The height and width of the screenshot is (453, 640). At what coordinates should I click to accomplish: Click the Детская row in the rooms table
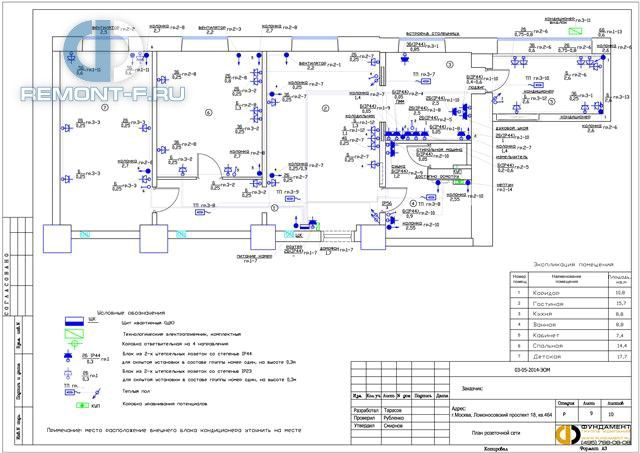570,356
